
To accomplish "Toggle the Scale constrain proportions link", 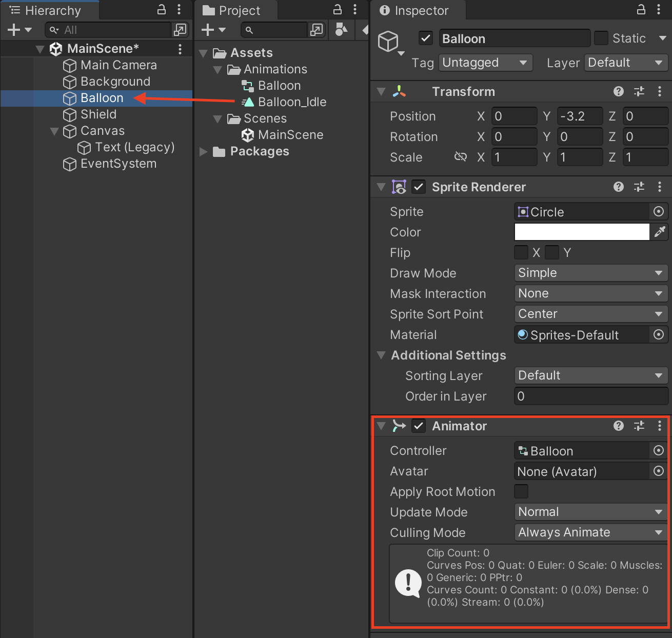I will point(460,157).
